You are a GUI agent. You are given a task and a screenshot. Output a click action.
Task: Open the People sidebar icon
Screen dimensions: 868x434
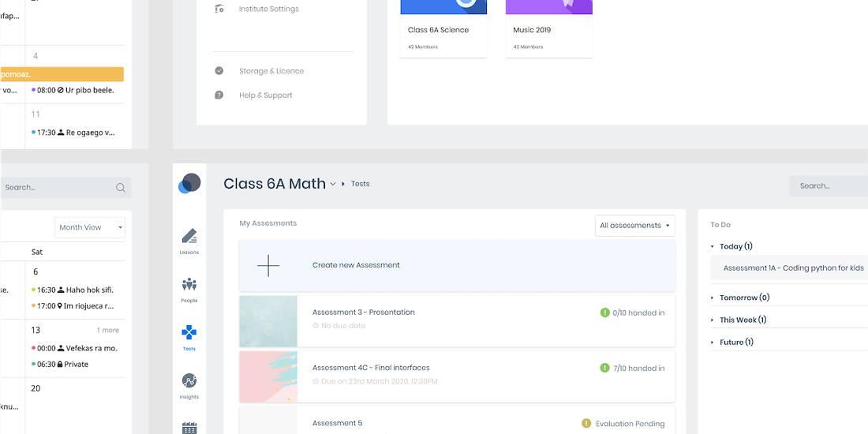pos(189,286)
